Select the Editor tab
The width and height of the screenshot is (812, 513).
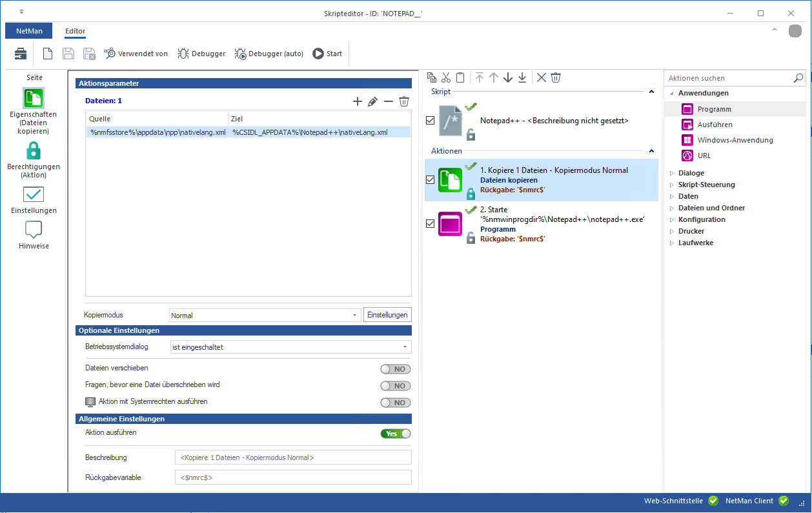pos(75,31)
